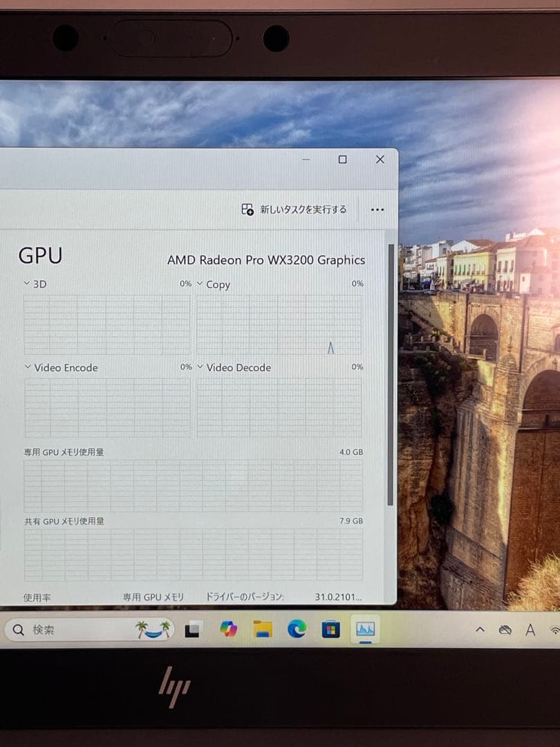Collapse the 3D utilization graph

pyautogui.click(x=27, y=284)
